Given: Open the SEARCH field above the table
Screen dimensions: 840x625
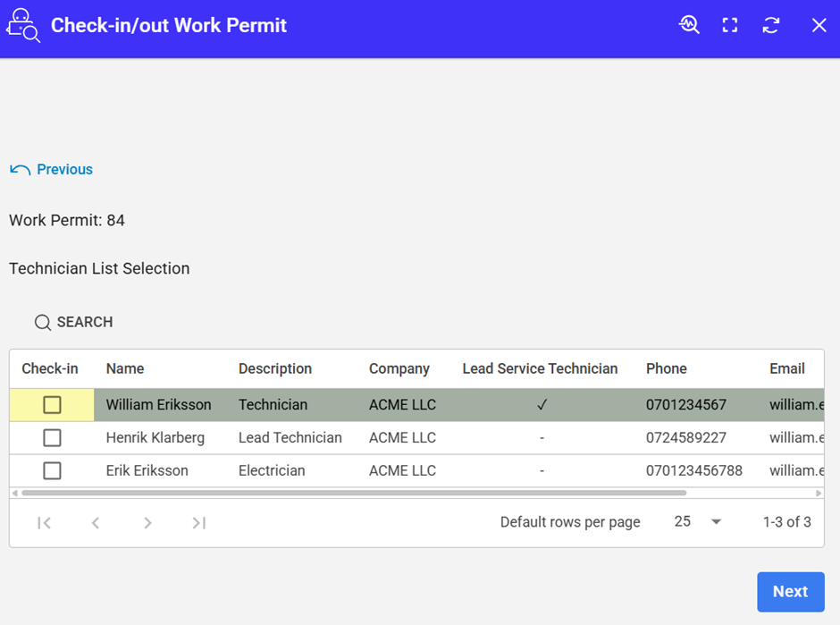Looking at the screenshot, I should 74,322.
